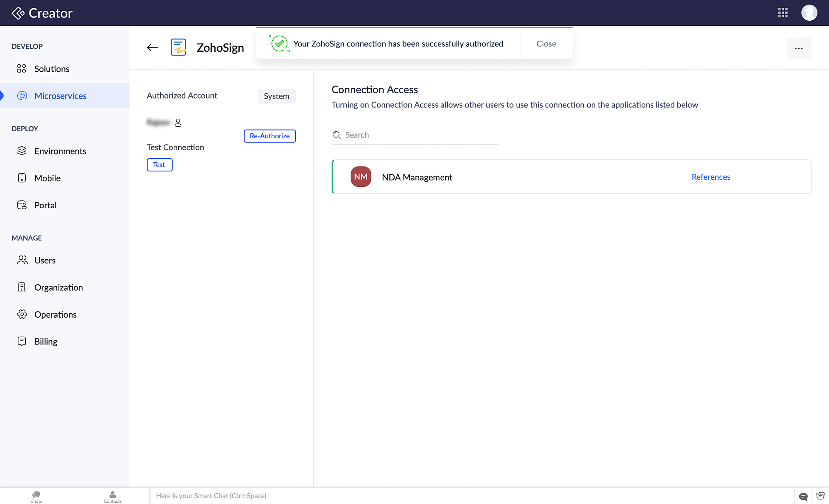Open the three-dots more options menu
The image size is (829, 504).
click(798, 48)
